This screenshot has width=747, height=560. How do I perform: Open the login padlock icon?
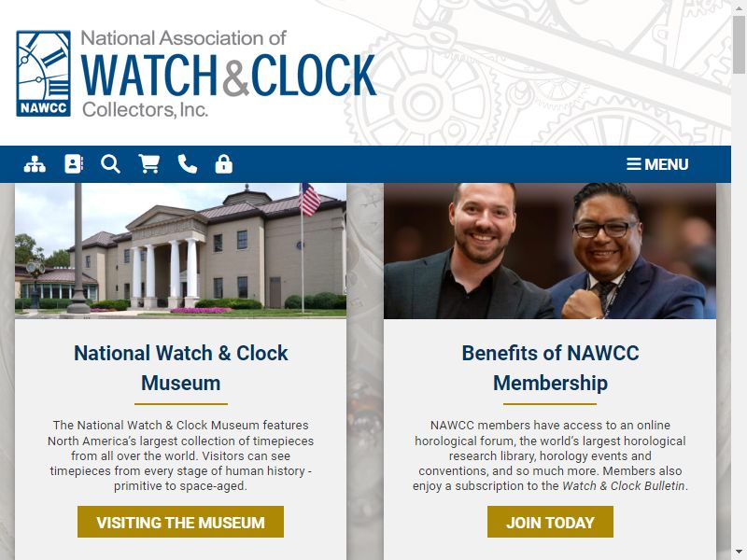tap(223, 164)
